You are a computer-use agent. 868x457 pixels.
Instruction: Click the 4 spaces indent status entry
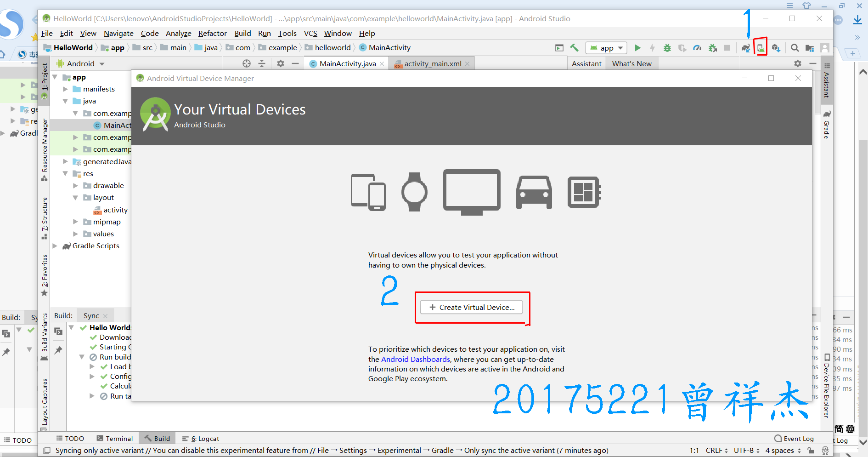pyautogui.click(x=783, y=451)
